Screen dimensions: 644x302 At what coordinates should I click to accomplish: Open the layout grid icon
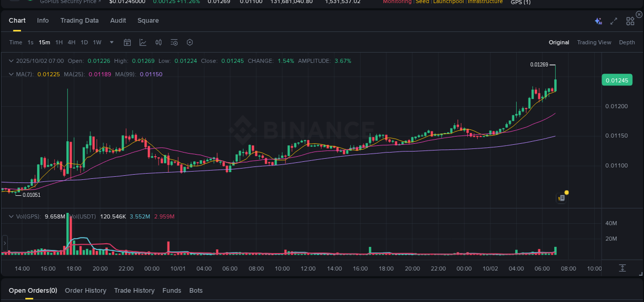[630, 21]
